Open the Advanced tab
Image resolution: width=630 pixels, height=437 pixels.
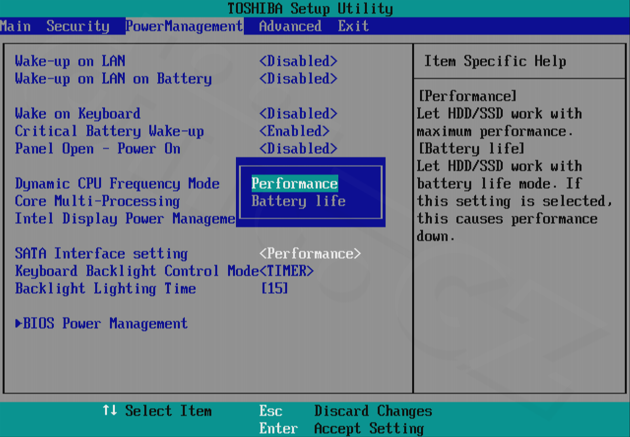point(290,26)
